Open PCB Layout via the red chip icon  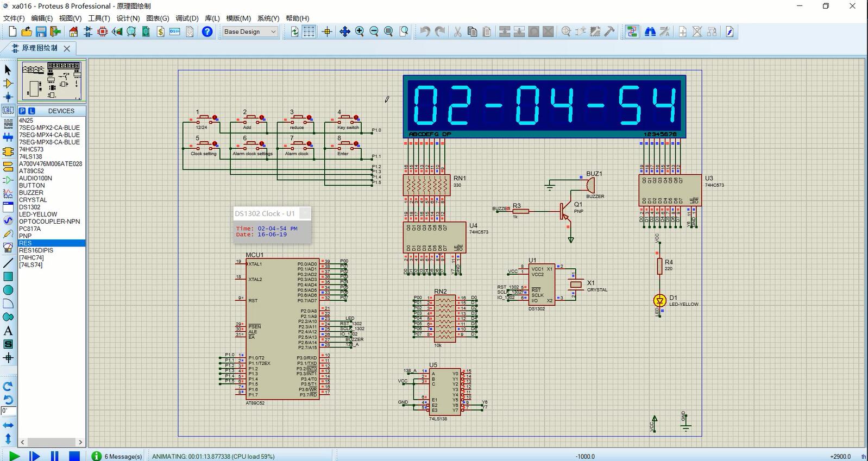click(x=102, y=31)
